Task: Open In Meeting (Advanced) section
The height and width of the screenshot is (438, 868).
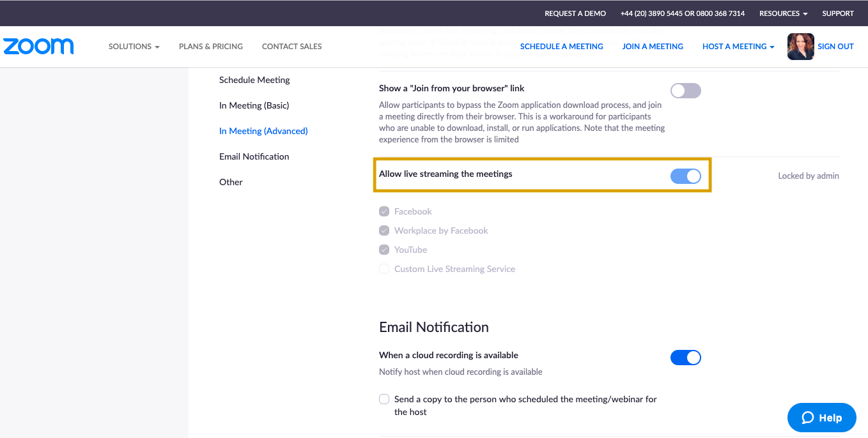Action: tap(263, 131)
